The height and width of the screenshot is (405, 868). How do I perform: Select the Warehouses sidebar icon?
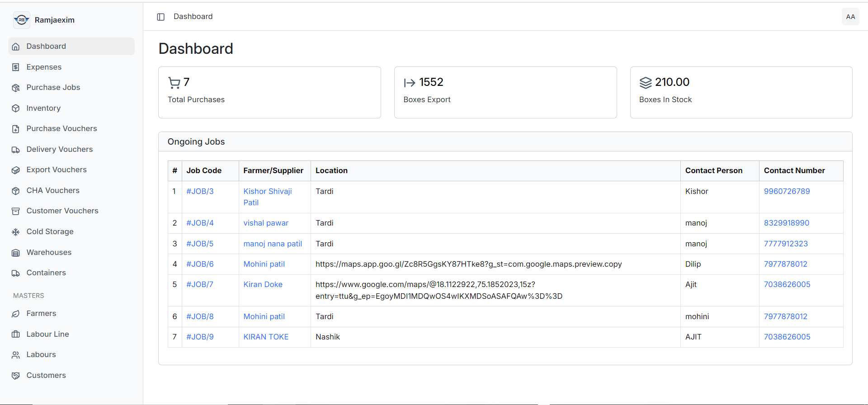(16, 253)
